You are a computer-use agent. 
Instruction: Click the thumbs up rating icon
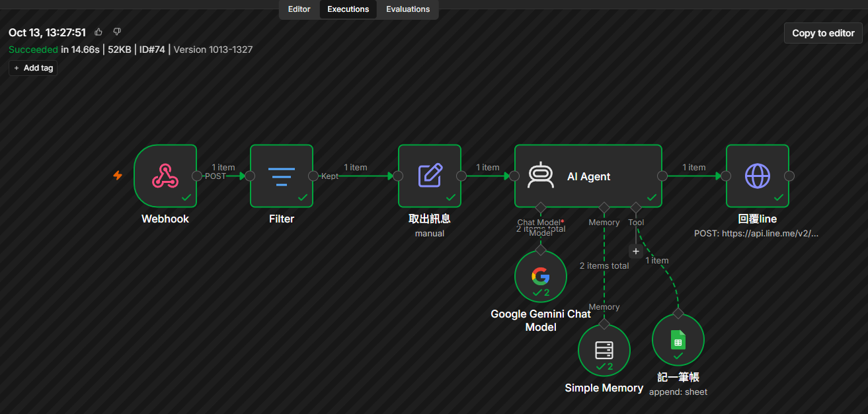click(x=99, y=32)
